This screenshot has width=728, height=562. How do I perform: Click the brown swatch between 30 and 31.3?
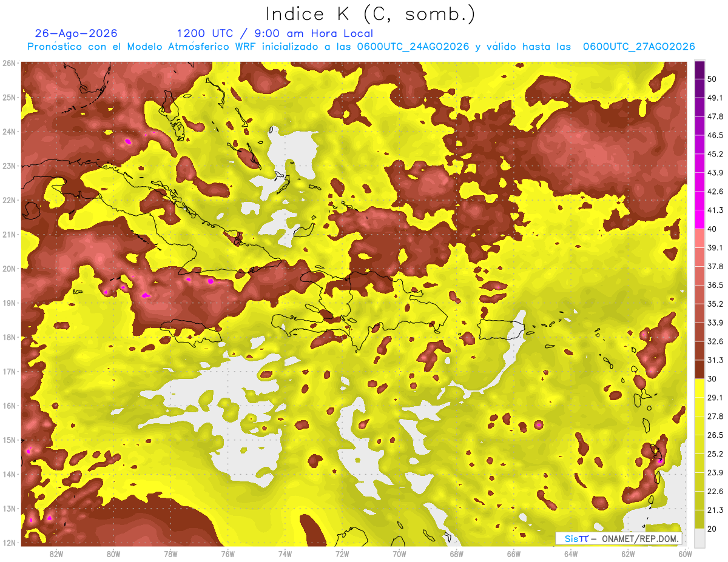pyautogui.click(x=699, y=369)
